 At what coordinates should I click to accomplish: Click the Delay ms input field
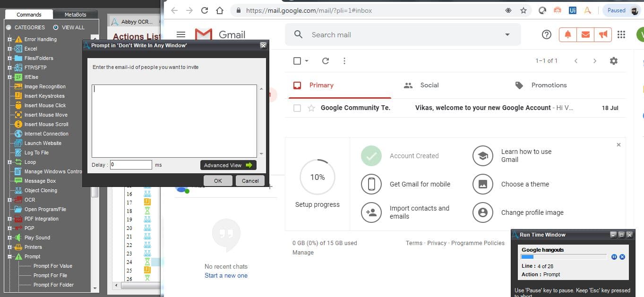131,165
